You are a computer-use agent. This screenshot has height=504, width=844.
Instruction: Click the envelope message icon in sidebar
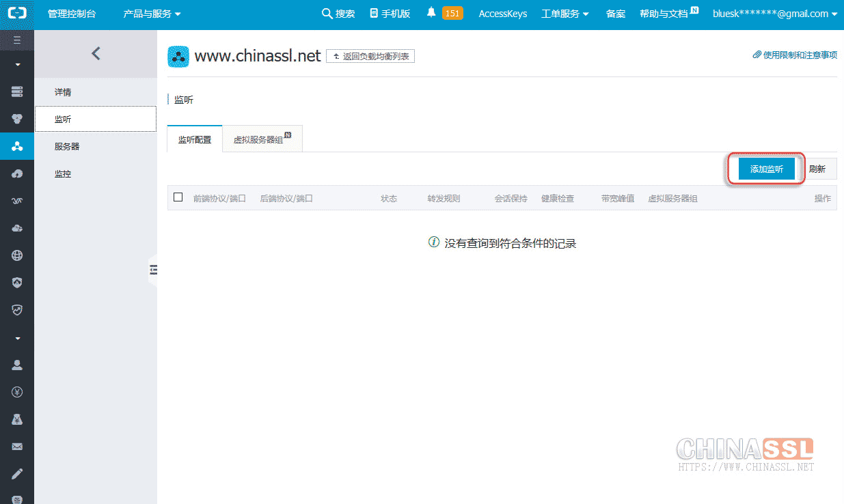point(17,447)
